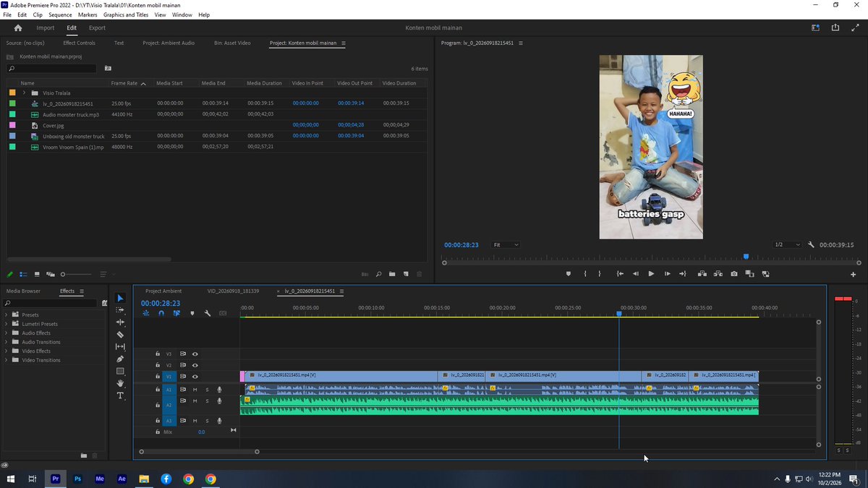Select the Hand tool
868x488 pixels.
(120, 384)
